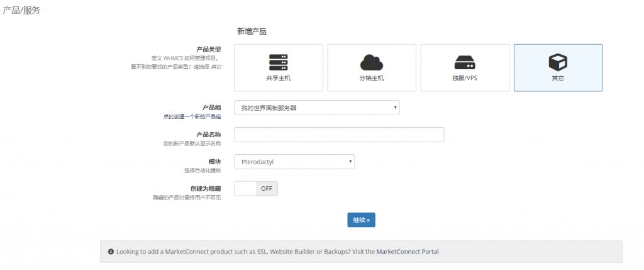The height and width of the screenshot is (270, 644).
Task: Select the reseller hosting cloud icon
Action: click(x=371, y=62)
